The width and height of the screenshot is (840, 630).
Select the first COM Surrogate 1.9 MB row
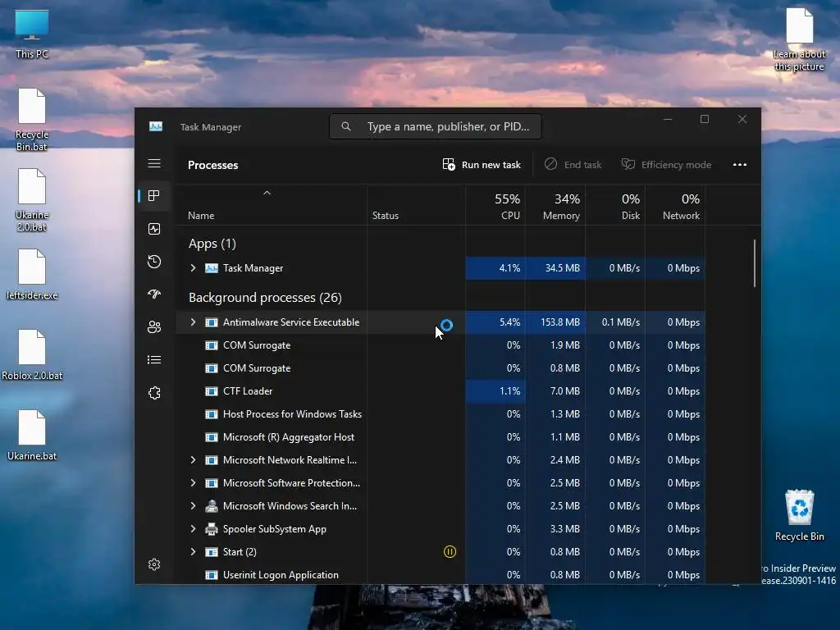pyautogui.click(x=441, y=345)
